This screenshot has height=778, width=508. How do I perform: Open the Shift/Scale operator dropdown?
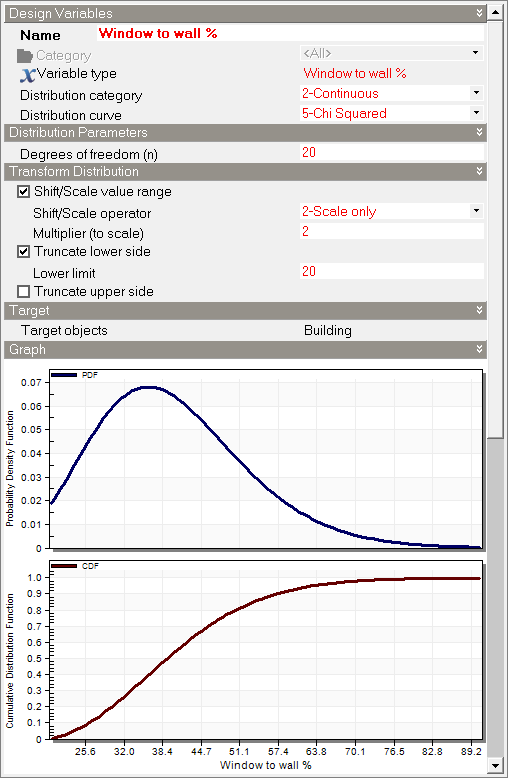[x=476, y=211]
